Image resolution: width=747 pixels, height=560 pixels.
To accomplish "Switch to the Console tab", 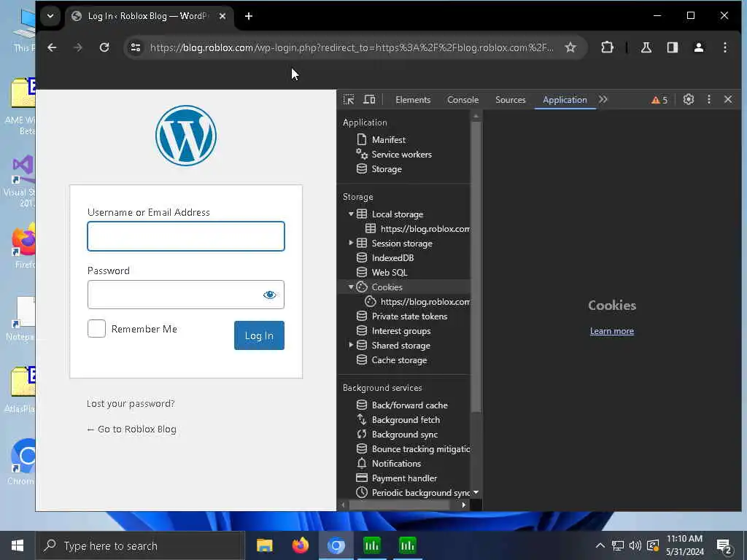I will (462, 99).
